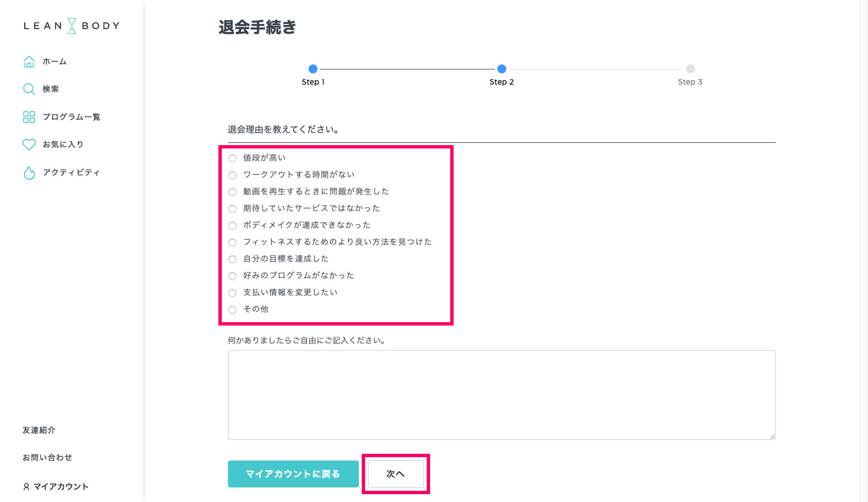The height and width of the screenshot is (502, 868).
Task: Open ホーム in the sidebar
Action: coord(55,62)
